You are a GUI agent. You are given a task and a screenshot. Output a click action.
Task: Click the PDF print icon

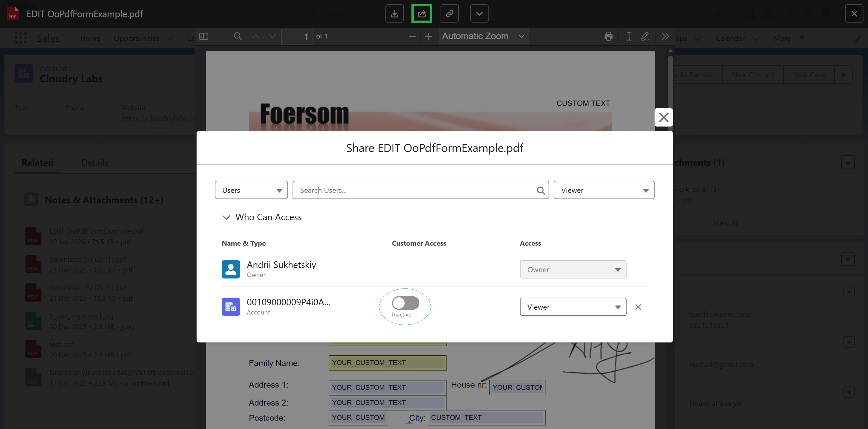coord(608,36)
